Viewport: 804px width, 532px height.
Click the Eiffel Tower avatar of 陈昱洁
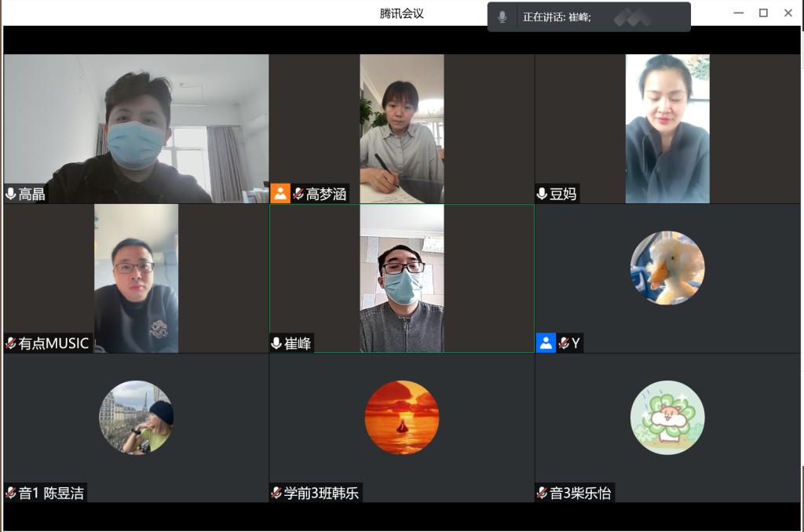click(137, 417)
